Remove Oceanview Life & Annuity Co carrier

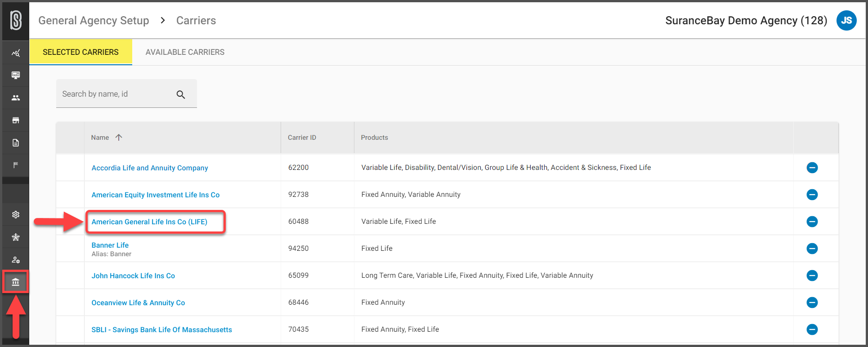coord(812,303)
